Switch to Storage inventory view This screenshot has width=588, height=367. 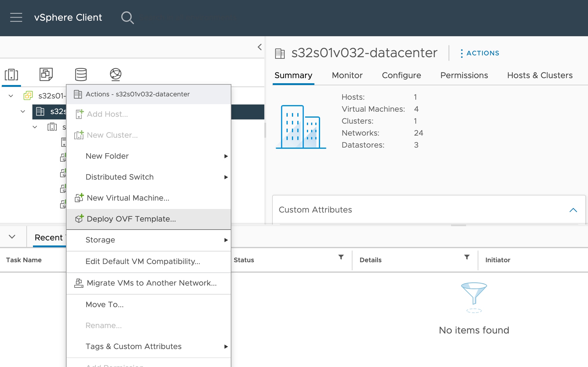[x=81, y=74]
